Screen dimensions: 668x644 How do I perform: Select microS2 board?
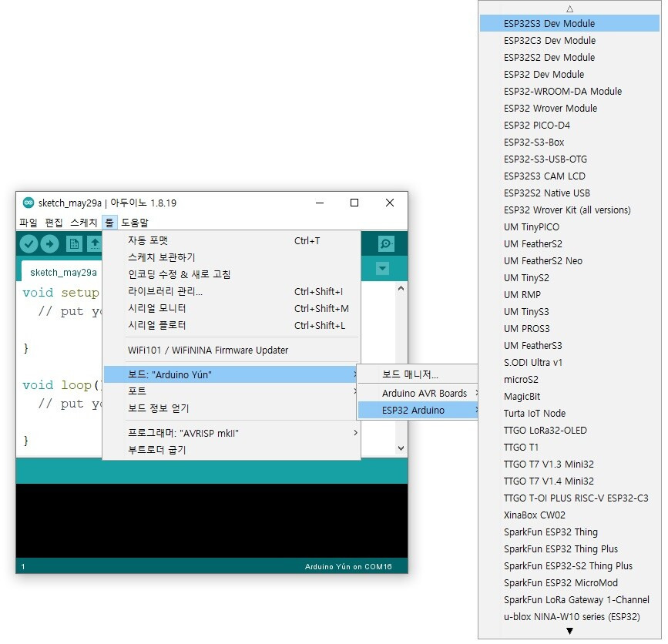[569, 380]
